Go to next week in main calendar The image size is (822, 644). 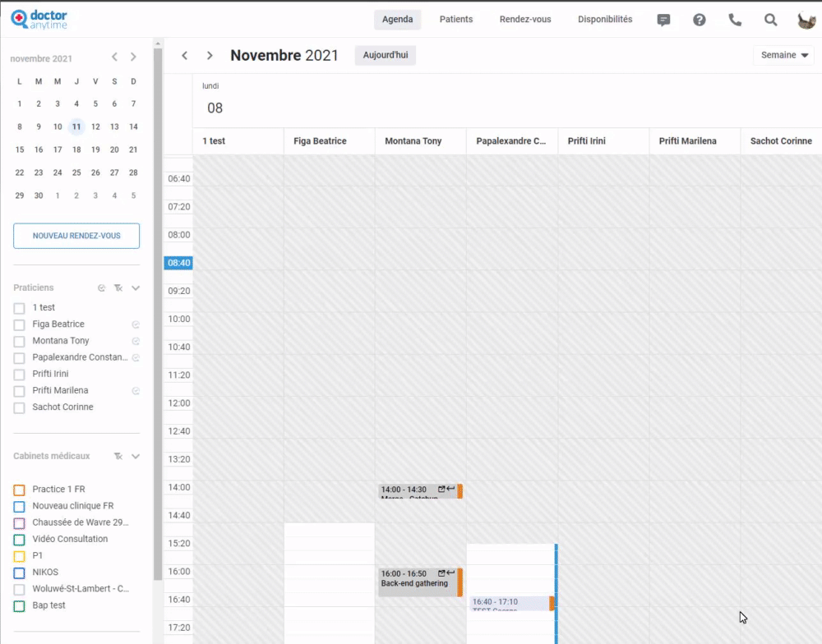click(x=210, y=55)
